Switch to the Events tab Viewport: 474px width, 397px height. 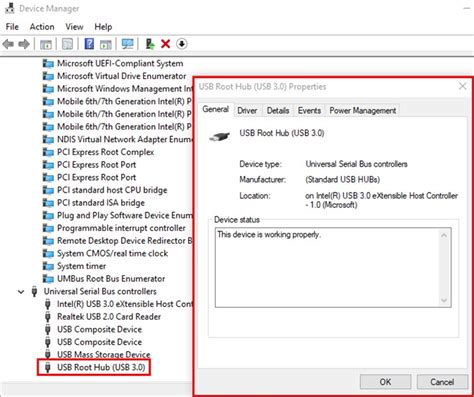pyautogui.click(x=309, y=110)
